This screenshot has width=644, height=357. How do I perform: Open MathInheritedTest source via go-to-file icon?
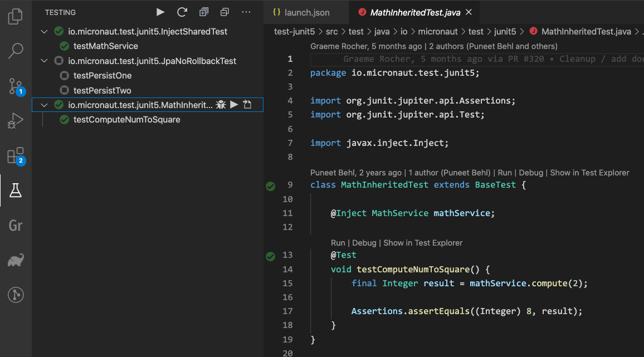pos(248,105)
